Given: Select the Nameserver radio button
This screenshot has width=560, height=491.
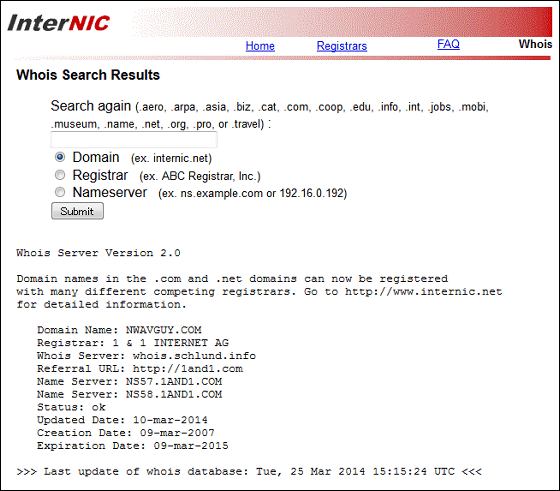Looking at the screenshot, I should (60, 192).
